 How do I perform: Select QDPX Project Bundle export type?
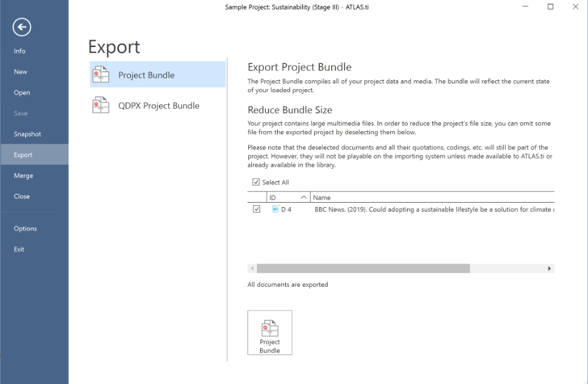[x=158, y=105]
